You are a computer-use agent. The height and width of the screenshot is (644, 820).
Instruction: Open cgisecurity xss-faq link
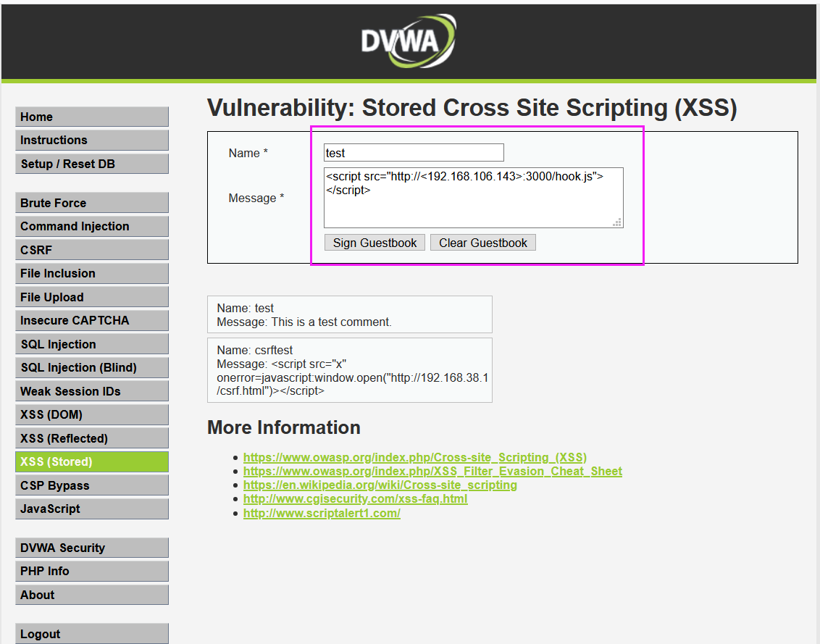355,499
